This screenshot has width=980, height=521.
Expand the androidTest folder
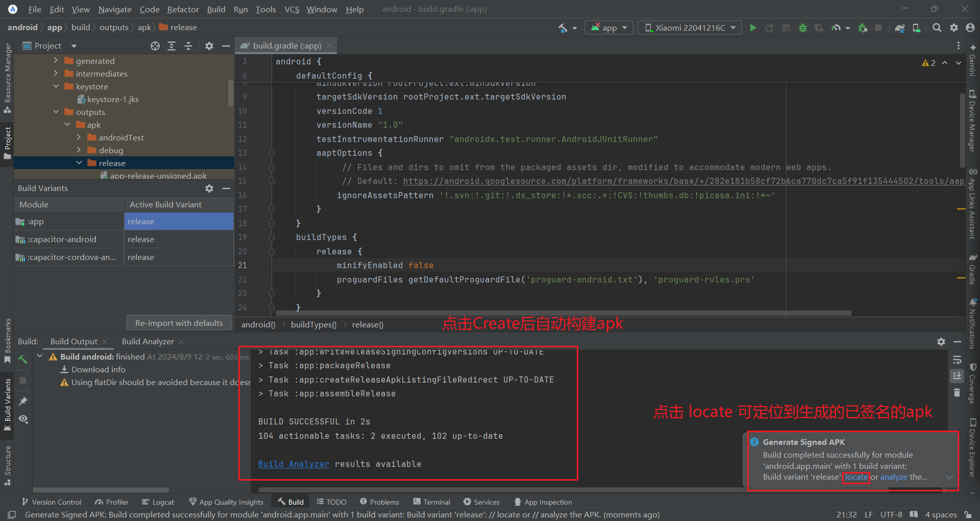[x=79, y=137]
